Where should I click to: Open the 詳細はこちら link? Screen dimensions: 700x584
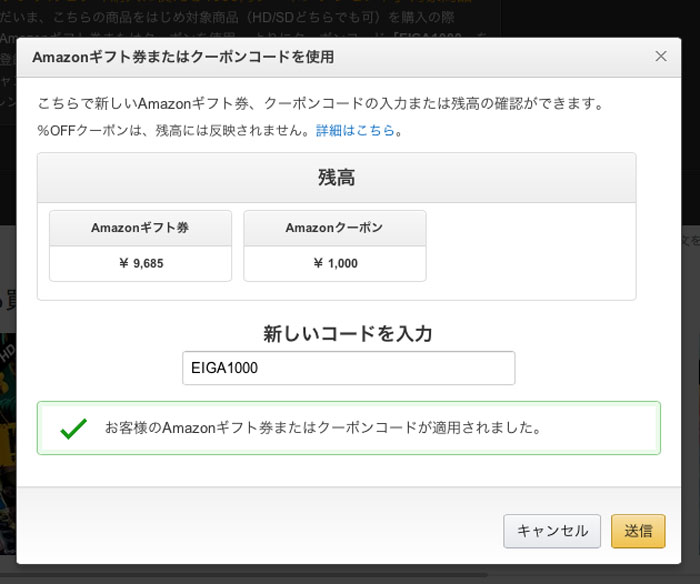355,130
